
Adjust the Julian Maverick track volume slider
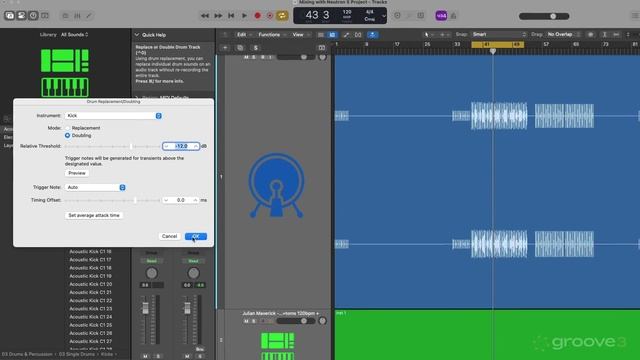[296, 321]
